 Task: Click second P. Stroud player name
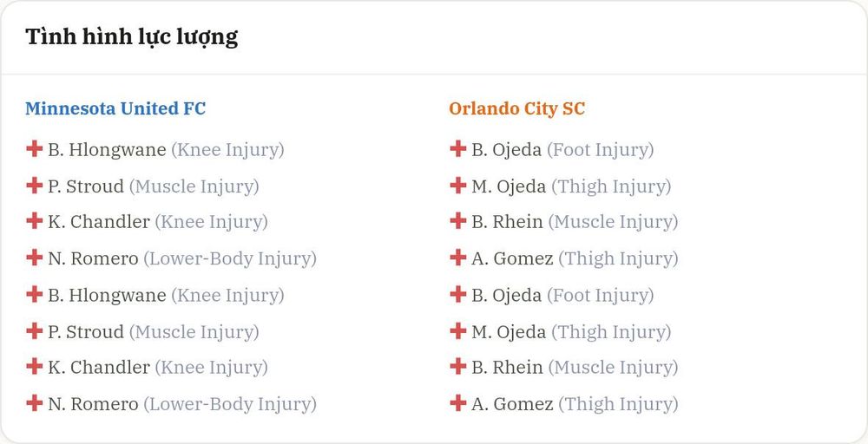pyautogui.click(x=86, y=332)
